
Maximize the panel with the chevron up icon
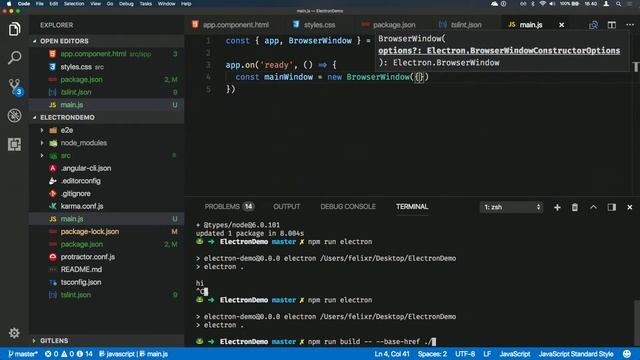593,207
